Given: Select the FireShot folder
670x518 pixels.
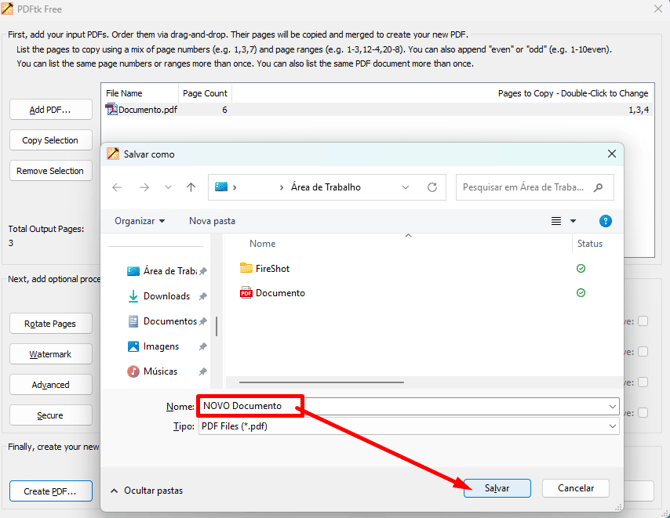Looking at the screenshot, I should 271,268.
